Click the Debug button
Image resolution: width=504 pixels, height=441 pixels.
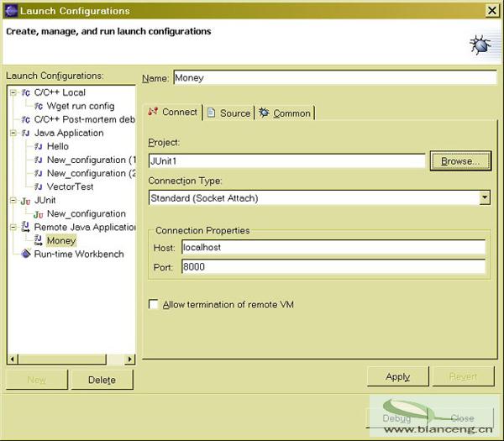tap(396, 418)
